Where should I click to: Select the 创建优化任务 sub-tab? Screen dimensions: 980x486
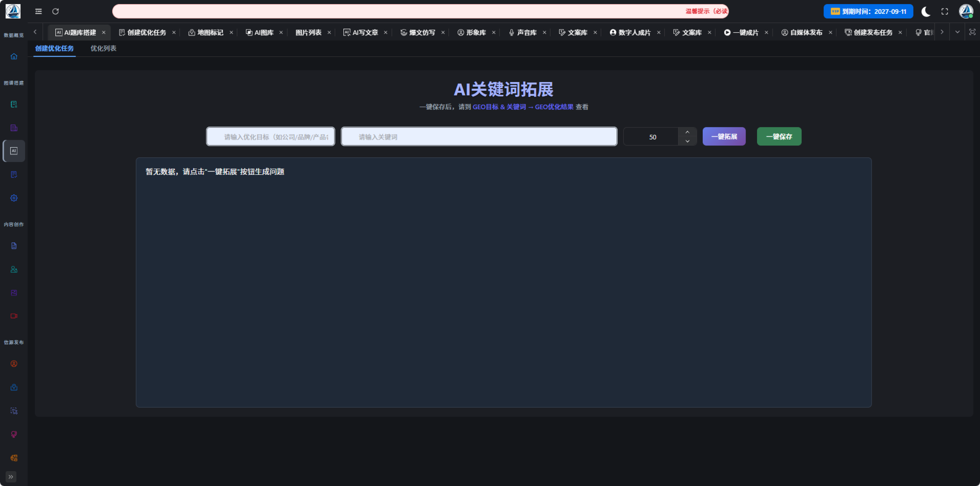(54, 48)
